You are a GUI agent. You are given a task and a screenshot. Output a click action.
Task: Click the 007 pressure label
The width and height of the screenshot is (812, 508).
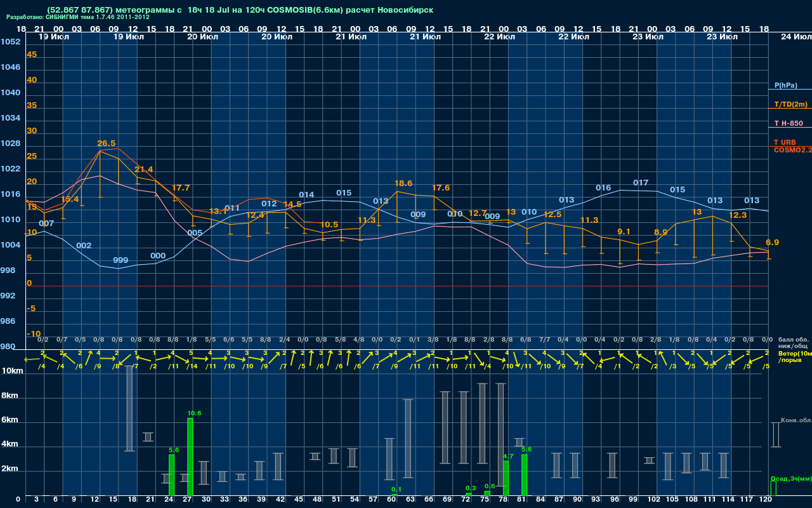click(x=46, y=224)
